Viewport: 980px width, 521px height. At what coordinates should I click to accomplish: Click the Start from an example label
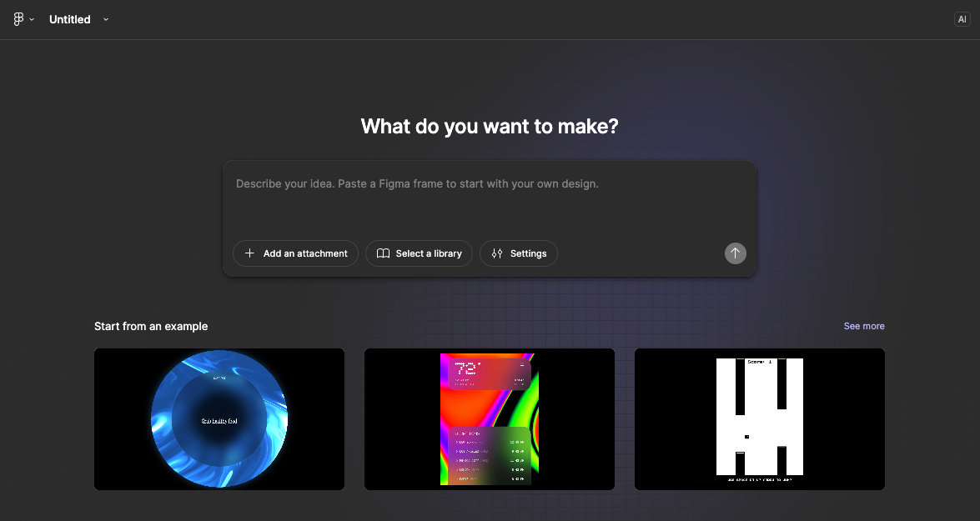tap(151, 326)
